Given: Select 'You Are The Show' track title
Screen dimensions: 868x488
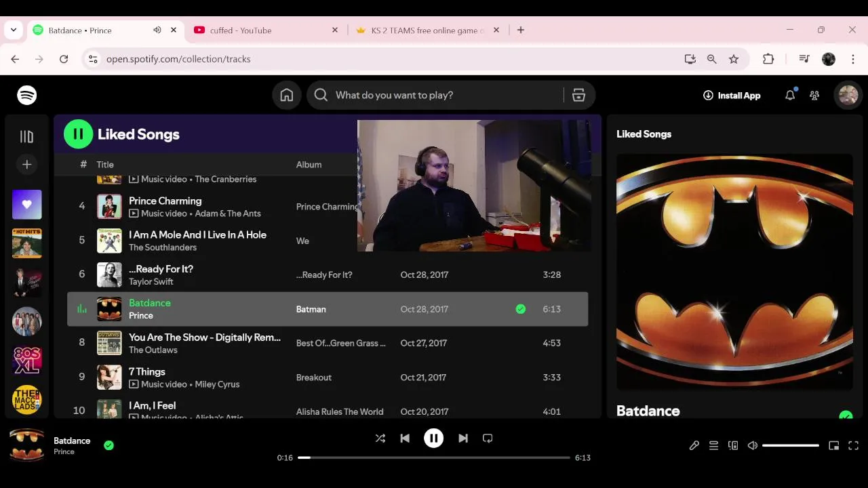Looking at the screenshot, I should point(205,337).
